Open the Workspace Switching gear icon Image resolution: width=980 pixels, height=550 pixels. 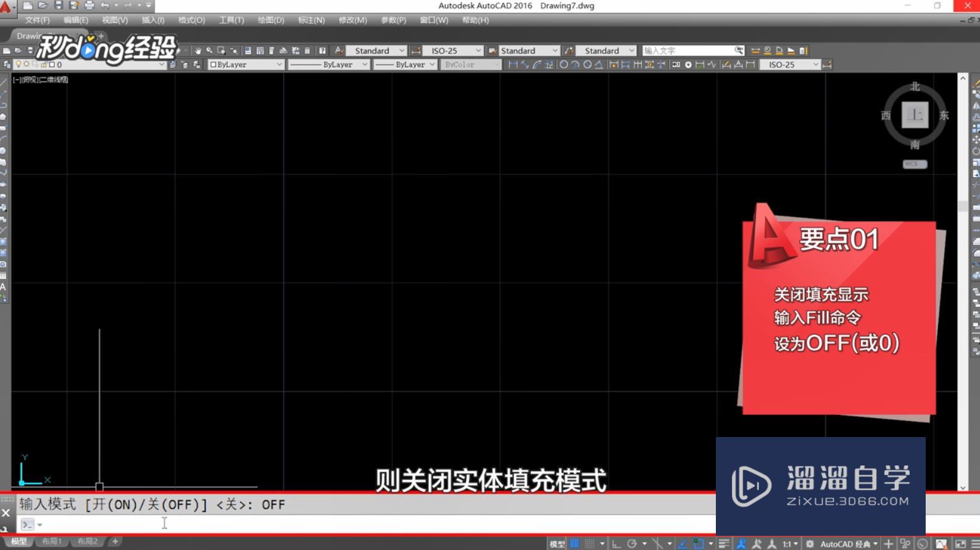[x=810, y=544]
